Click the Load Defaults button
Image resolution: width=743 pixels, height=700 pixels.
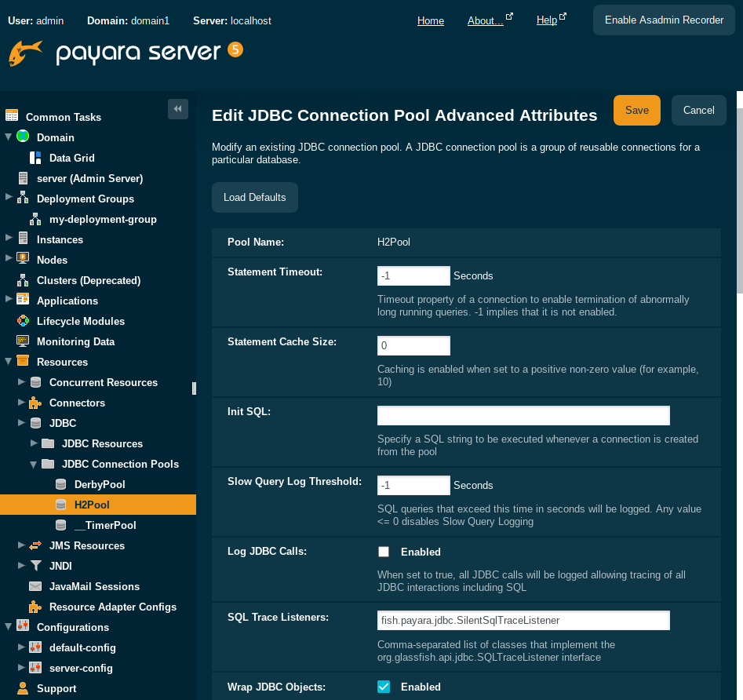coord(254,197)
